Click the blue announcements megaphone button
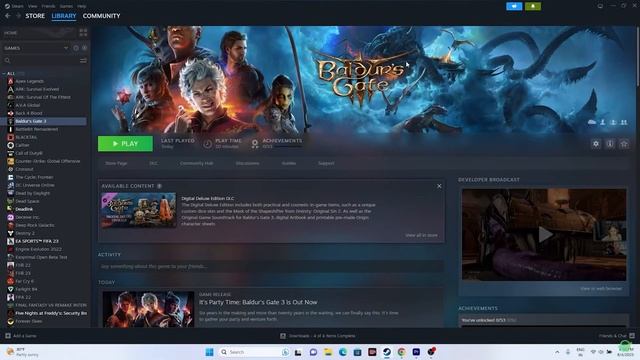The height and width of the screenshot is (360, 640). pos(514,6)
